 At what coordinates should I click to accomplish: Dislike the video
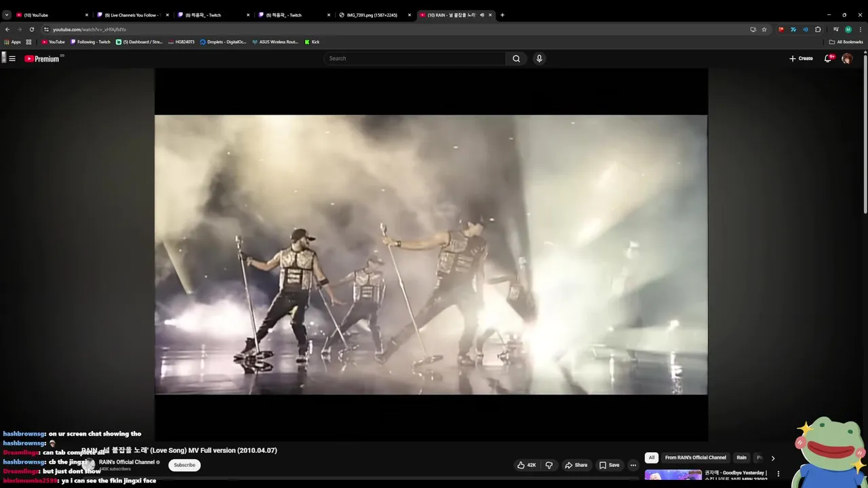point(549,465)
